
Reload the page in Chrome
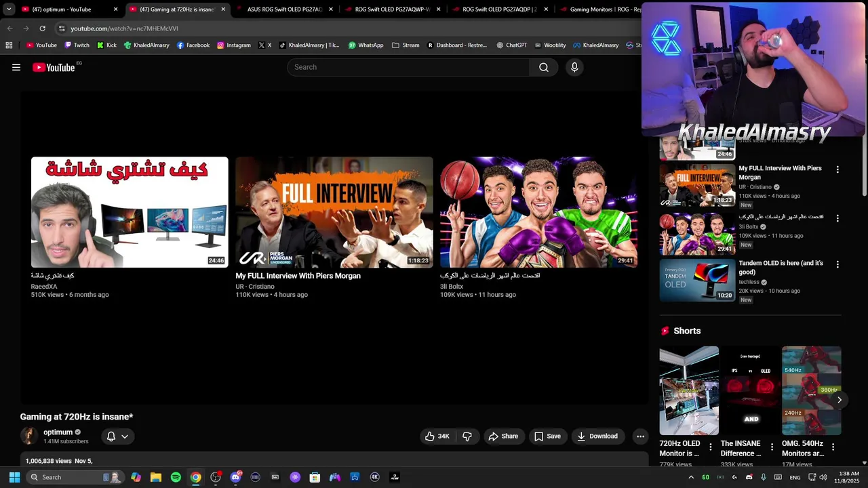tap(42, 28)
